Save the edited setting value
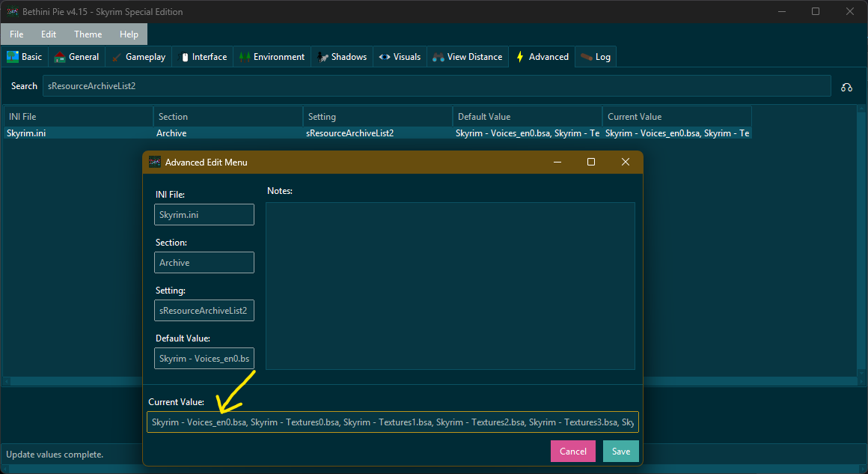This screenshot has height=474, width=868. (620, 452)
